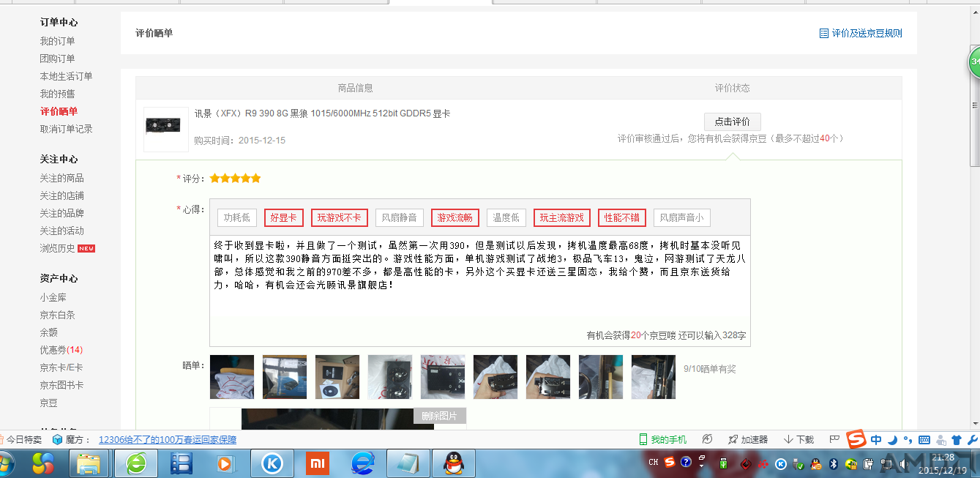
Task: Open 浏览历史 browsing history
Action: [57, 248]
